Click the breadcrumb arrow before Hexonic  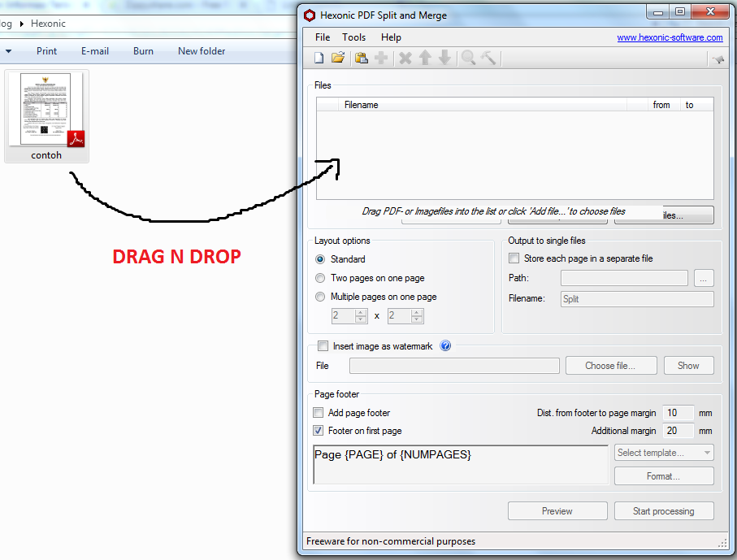[x=22, y=24]
